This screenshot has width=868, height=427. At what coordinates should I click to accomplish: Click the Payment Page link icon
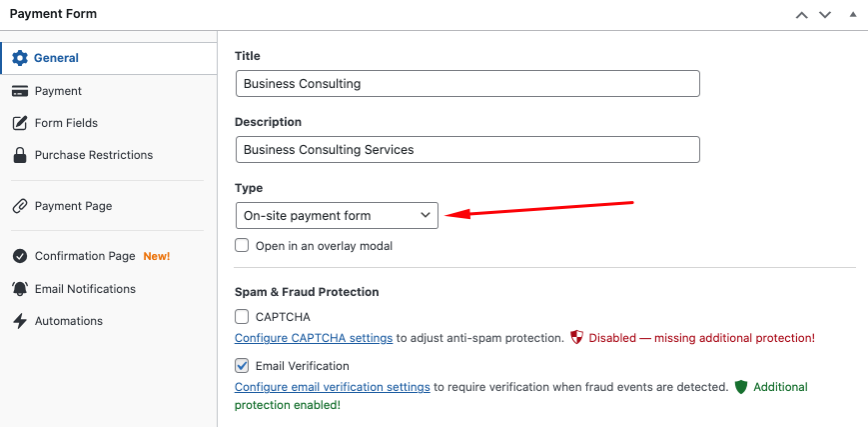click(x=19, y=206)
